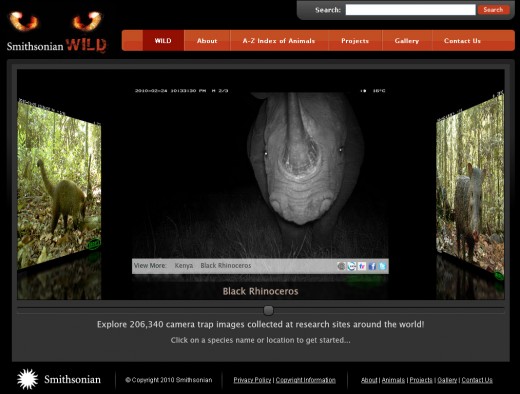
Task: Open the Flickr icon in share bar
Action: 362,266
